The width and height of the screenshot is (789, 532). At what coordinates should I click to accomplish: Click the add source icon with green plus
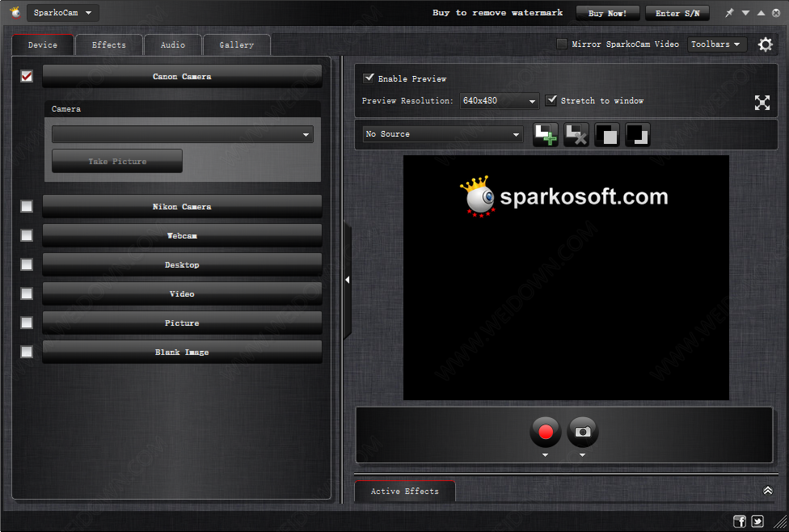tap(546, 134)
